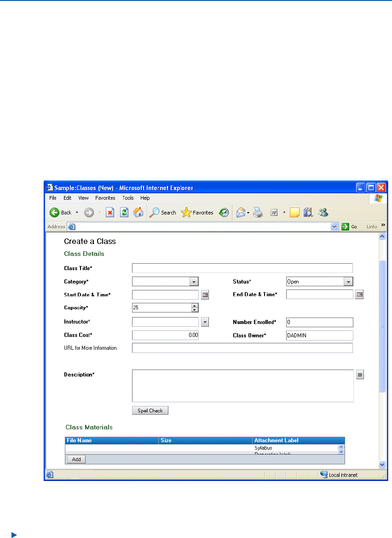Screen dimensions: 392x538
Task: Open the Favorites menu
Action: 105,198
